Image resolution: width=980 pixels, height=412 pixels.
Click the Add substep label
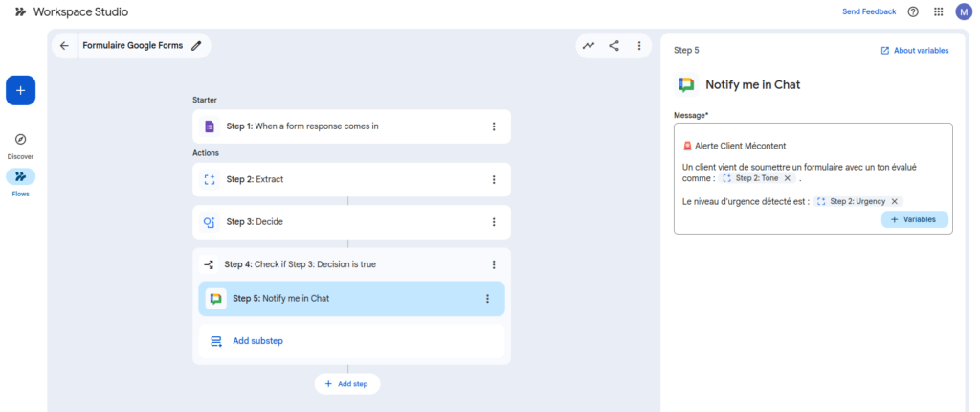pyautogui.click(x=258, y=341)
